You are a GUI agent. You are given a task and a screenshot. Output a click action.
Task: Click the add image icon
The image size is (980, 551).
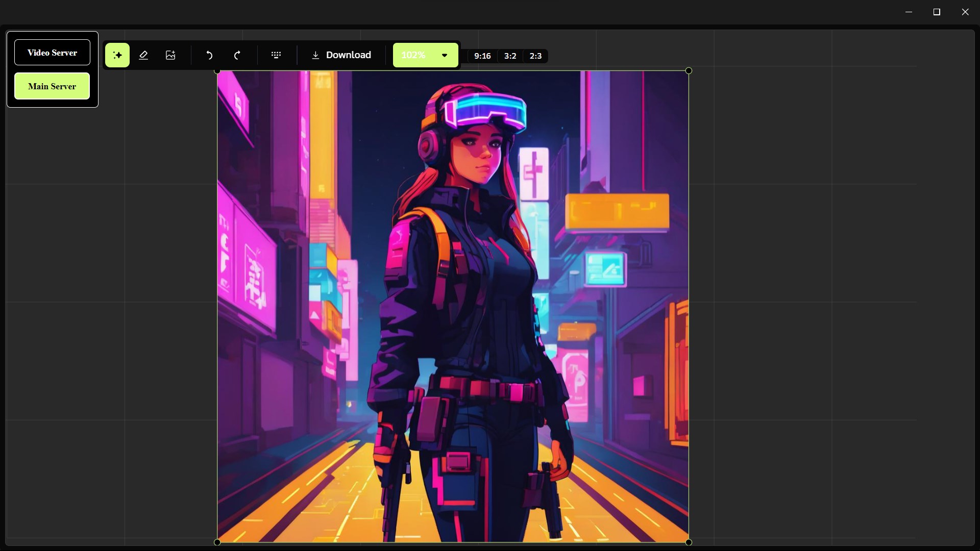pyautogui.click(x=170, y=55)
